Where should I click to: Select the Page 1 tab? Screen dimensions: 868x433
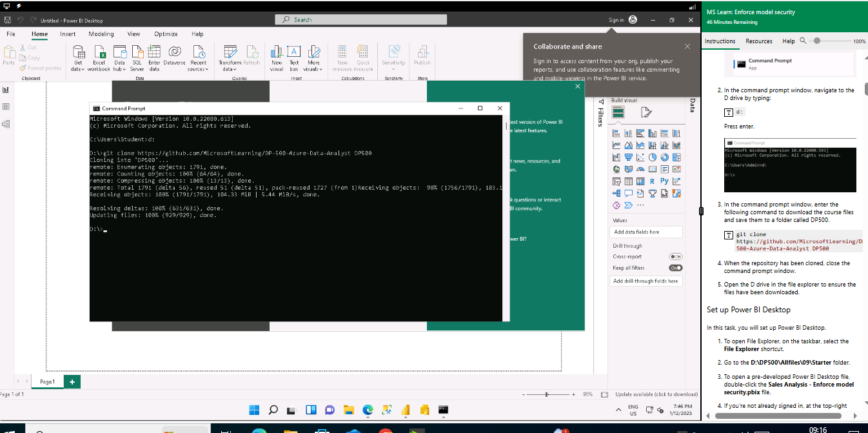[47, 381]
